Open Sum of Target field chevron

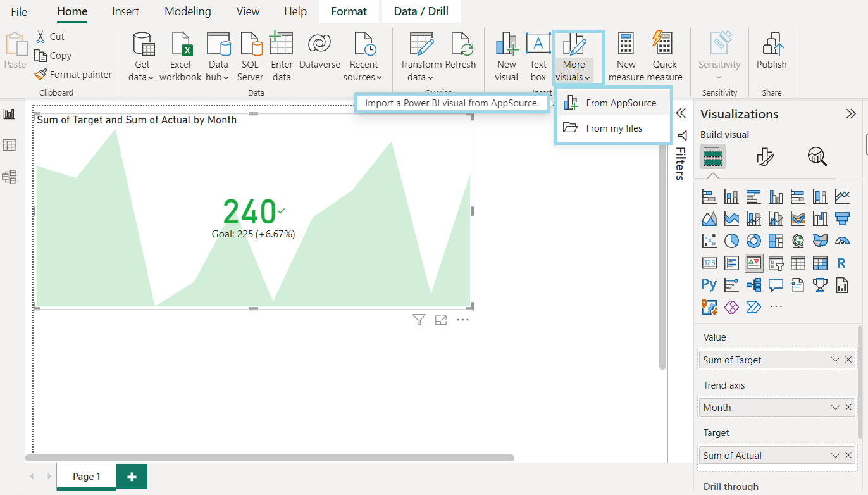coord(836,360)
